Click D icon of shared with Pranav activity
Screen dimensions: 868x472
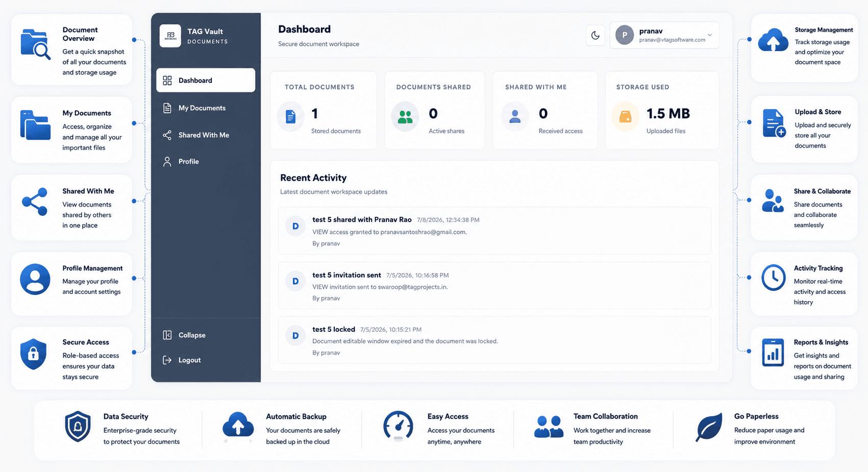pos(295,226)
